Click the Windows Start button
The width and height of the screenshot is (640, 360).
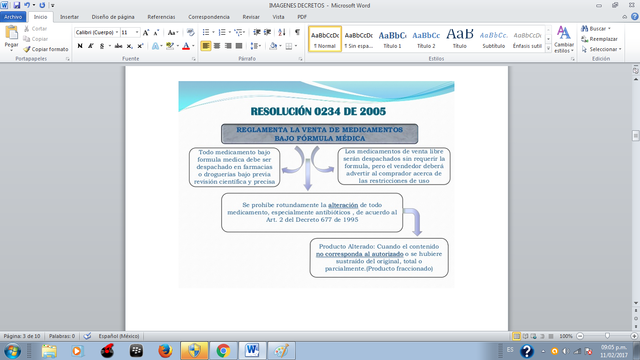[12, 351]
